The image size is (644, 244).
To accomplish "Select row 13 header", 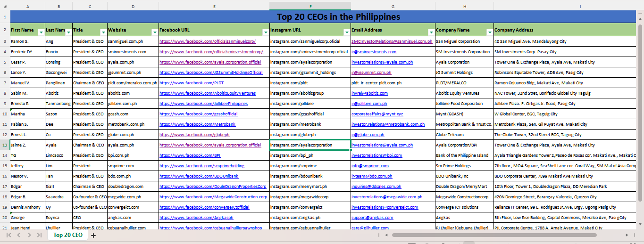I will tap(5, 145).
